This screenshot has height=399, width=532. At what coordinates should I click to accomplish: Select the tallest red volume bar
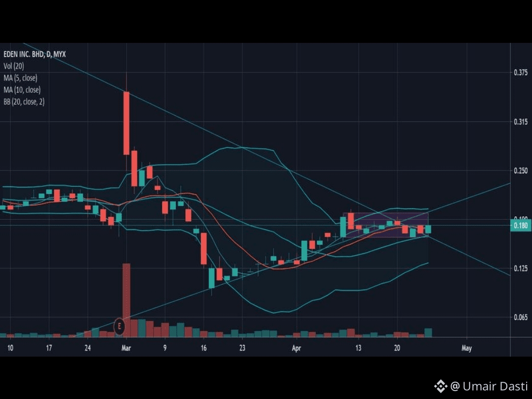click(x=126, y=300)
